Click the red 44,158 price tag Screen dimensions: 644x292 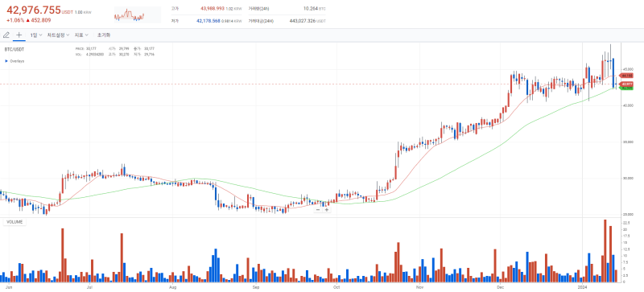pyautogui.click(x=627, y=76)
